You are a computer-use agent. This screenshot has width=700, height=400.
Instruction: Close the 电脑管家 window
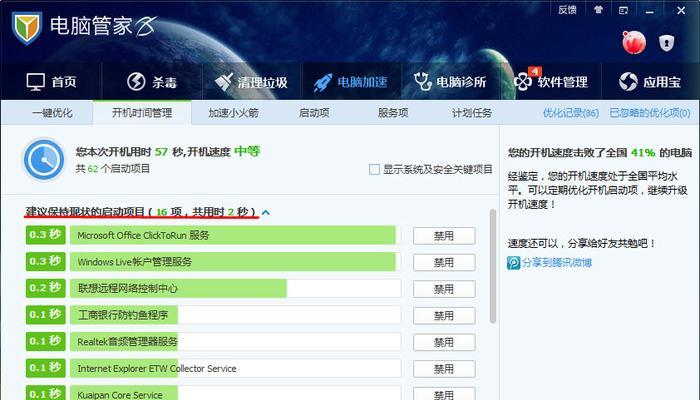681,10
